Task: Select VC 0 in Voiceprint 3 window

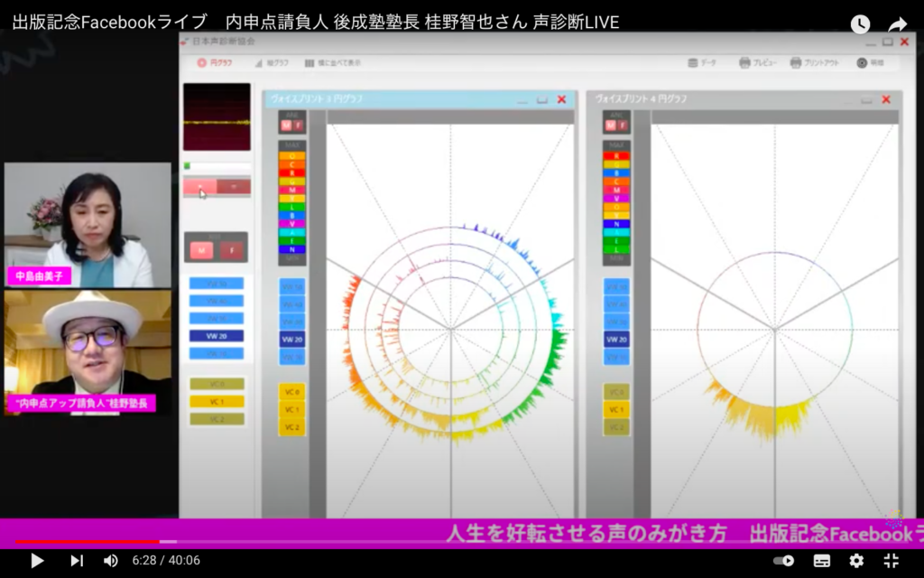Action: coord(292,392)
